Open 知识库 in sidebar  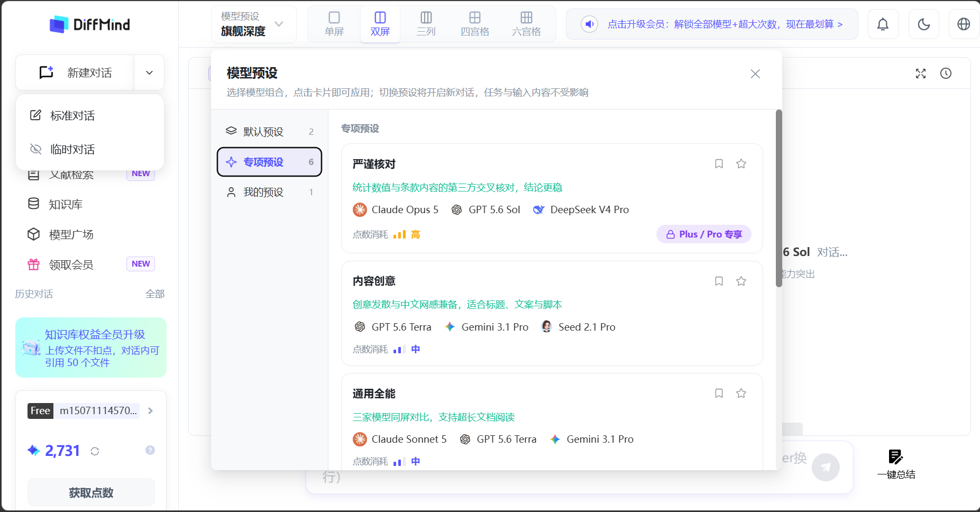click(90, 204)
